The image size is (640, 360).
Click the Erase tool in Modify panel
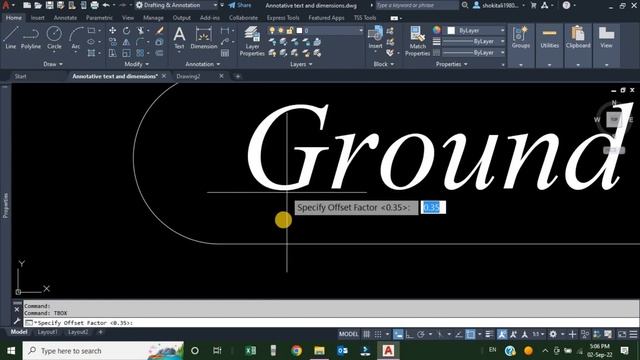[160, 31]
